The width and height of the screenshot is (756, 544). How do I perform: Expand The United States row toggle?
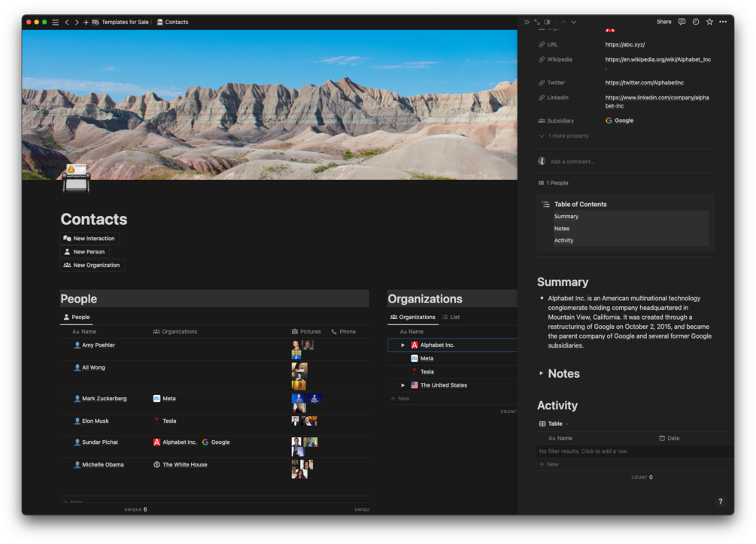403,385
